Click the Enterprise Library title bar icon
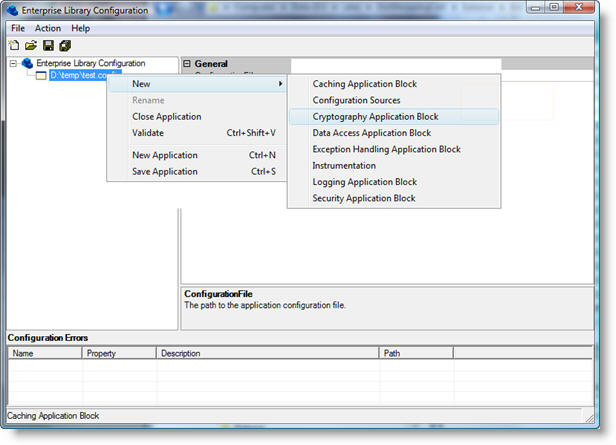The width and height of the screenshot is (616, 445). 13,10
